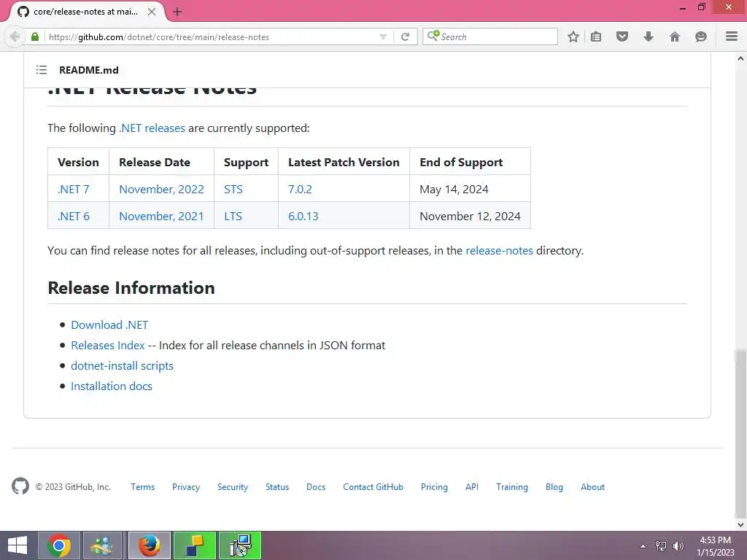Click the scrollbar down arrow

[x=740, y=524]
